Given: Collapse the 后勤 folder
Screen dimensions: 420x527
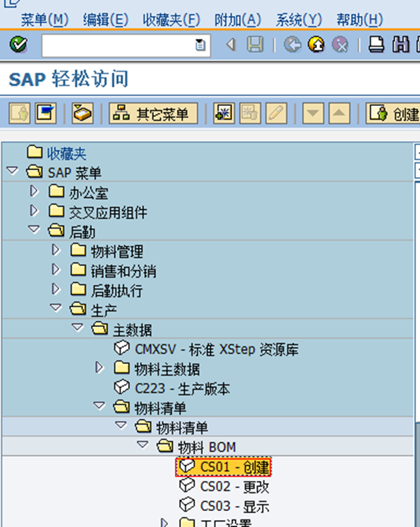Looking at the screenshot, I should tap(34, 229).
